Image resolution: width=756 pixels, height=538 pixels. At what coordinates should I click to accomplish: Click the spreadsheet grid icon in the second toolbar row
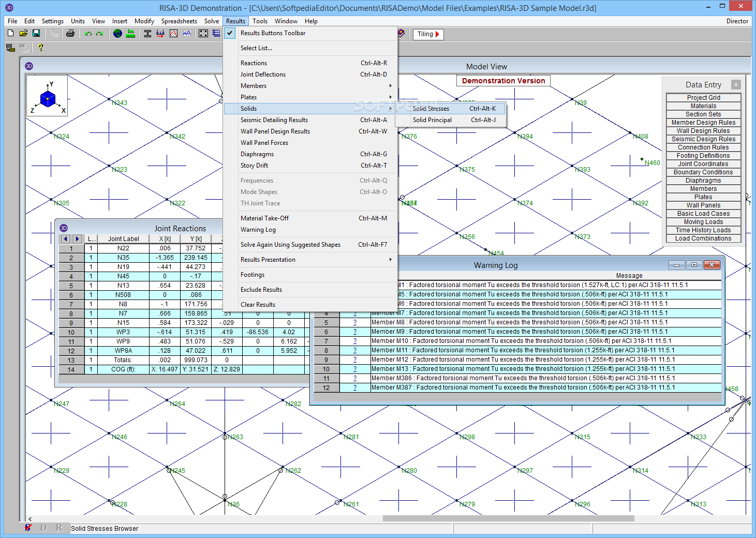10,48
